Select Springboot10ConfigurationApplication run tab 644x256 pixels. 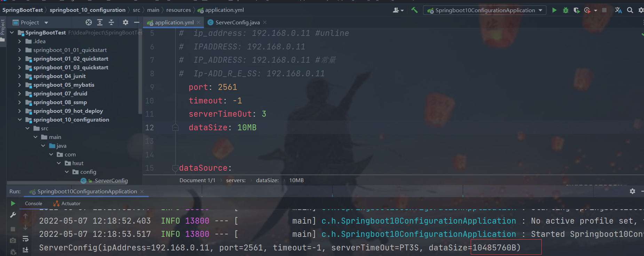pyautogui.click(x=87, y=191)
